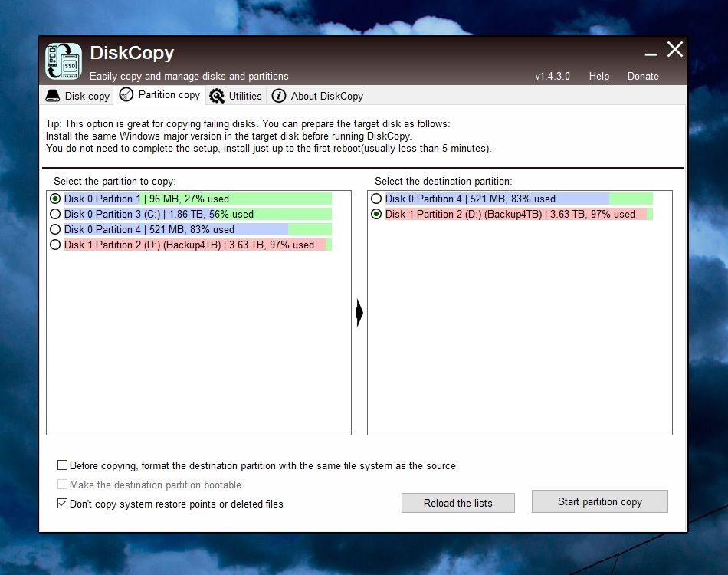The width and height of the screenshot is (728, 575).
Task: Click the info icon on About DiskCopy tab
Action: (x=279, y=96)
